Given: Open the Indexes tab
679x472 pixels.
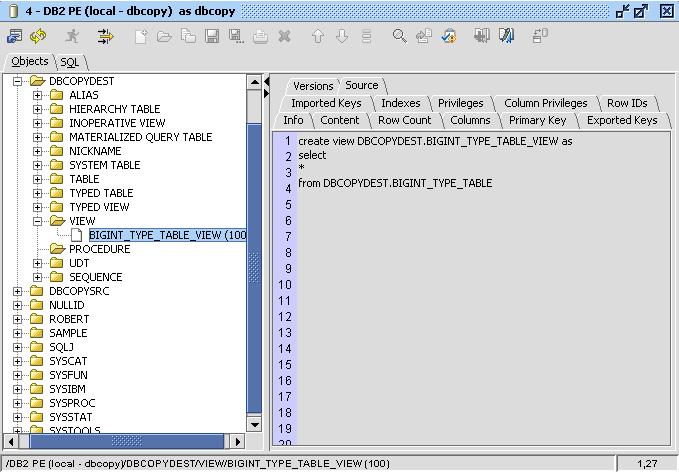Looking at the screenshot, I should click(401, 103).
